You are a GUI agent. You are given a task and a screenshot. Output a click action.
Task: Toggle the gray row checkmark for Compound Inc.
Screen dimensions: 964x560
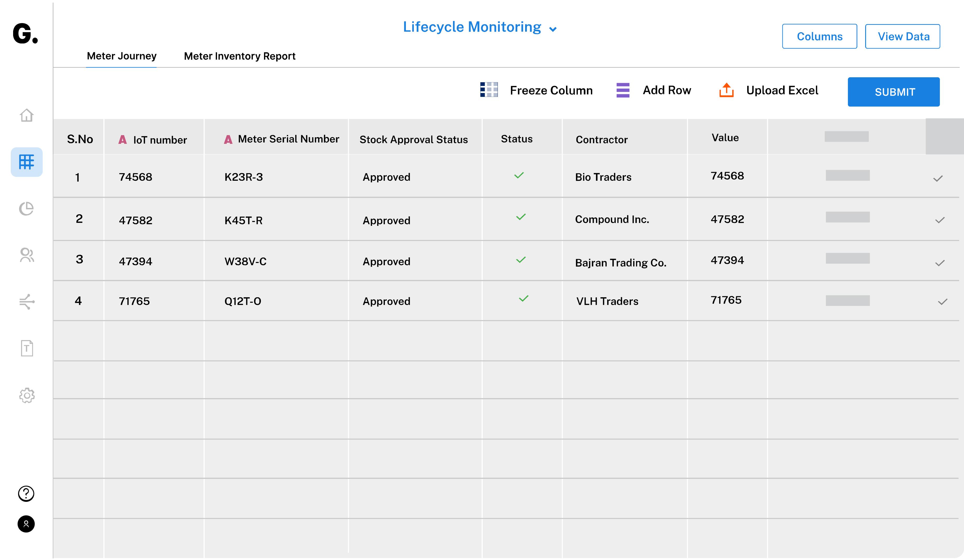point(940,220)
